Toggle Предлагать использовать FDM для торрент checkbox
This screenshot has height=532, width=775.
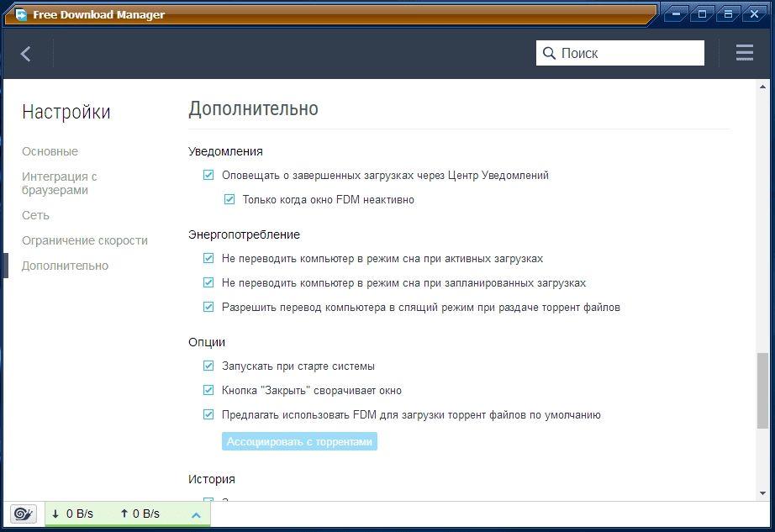tap(208, 414)
